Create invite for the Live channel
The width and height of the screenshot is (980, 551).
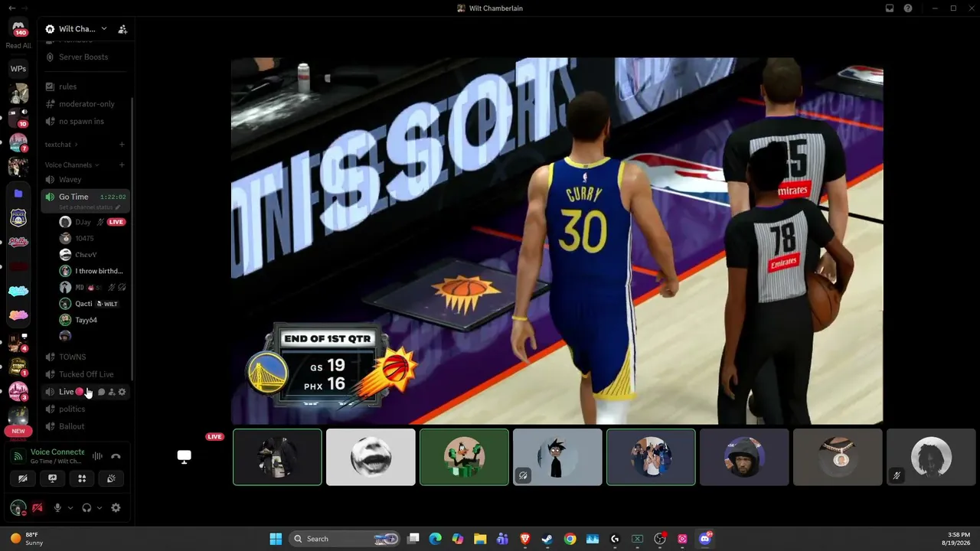point(112,392)
